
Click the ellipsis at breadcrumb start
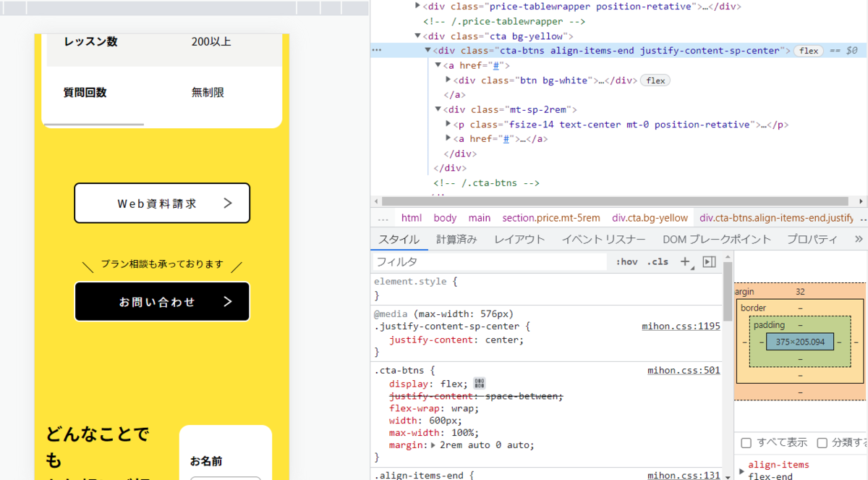tap(383, 218)
